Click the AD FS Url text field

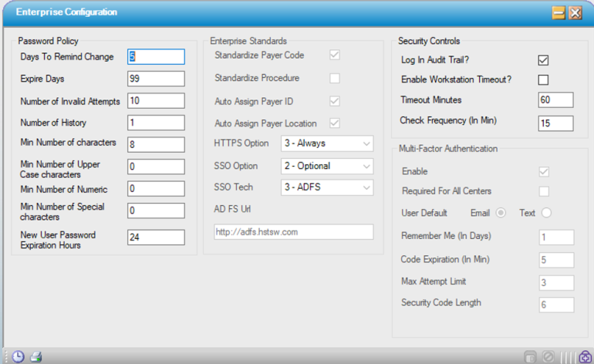point(293,232)
